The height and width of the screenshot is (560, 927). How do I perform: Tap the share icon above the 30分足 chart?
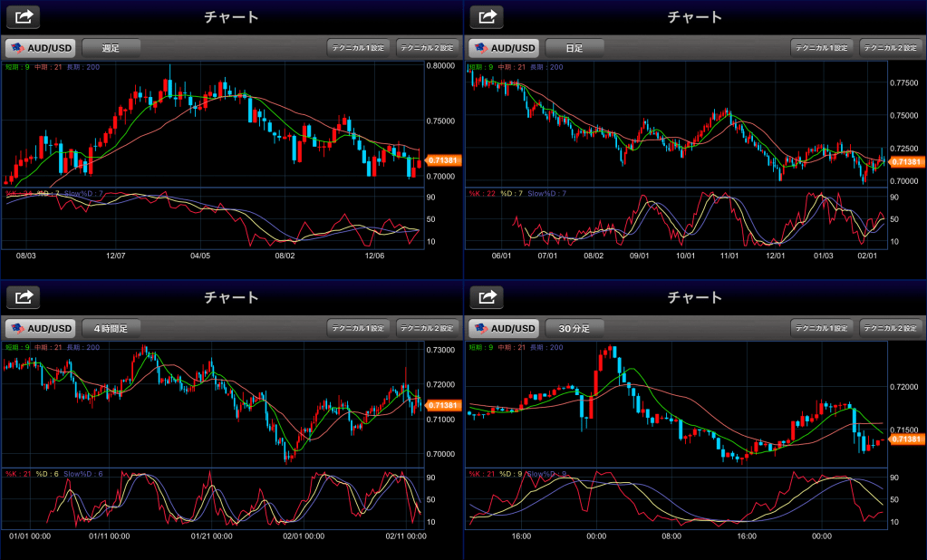click(488, 296)
